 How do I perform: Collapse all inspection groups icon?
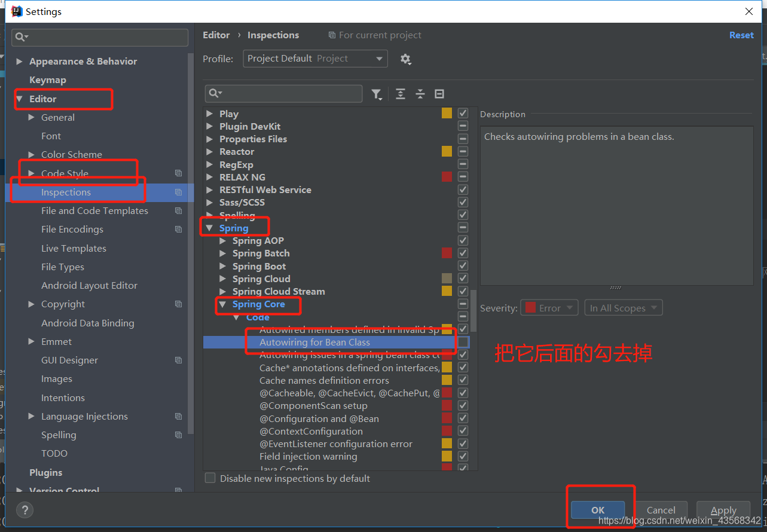coord(420,94)
